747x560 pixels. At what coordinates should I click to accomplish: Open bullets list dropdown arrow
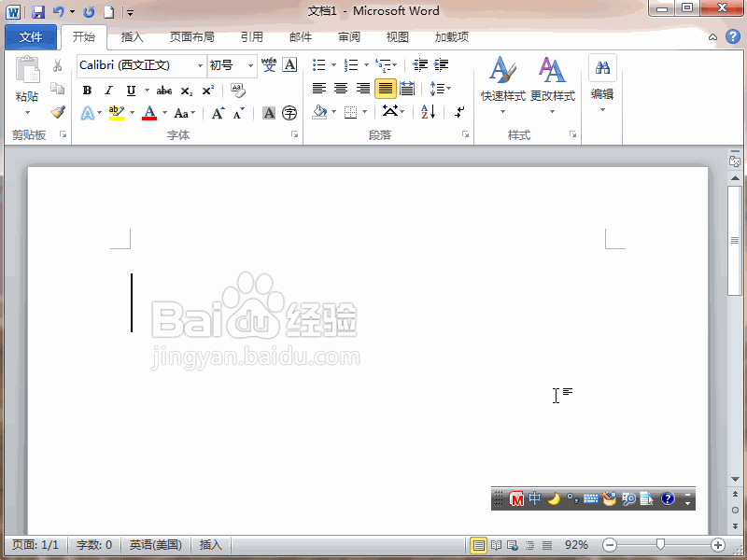click(333, 64)
